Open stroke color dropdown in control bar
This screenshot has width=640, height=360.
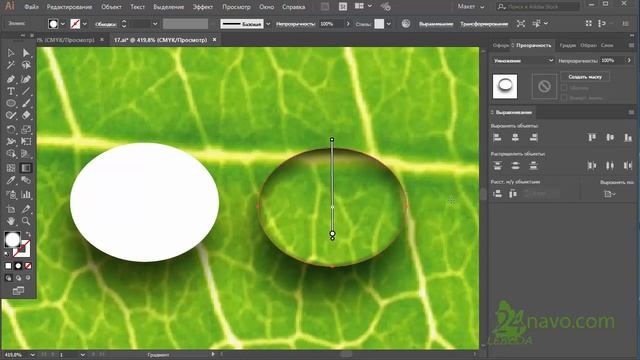coord(84,24)
